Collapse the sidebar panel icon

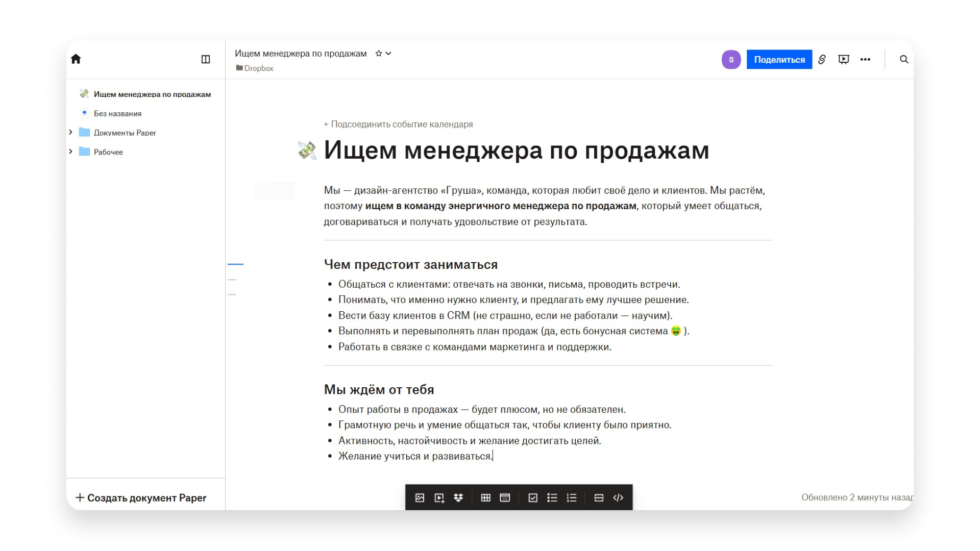pyautogui.click(x=206, y=59)
